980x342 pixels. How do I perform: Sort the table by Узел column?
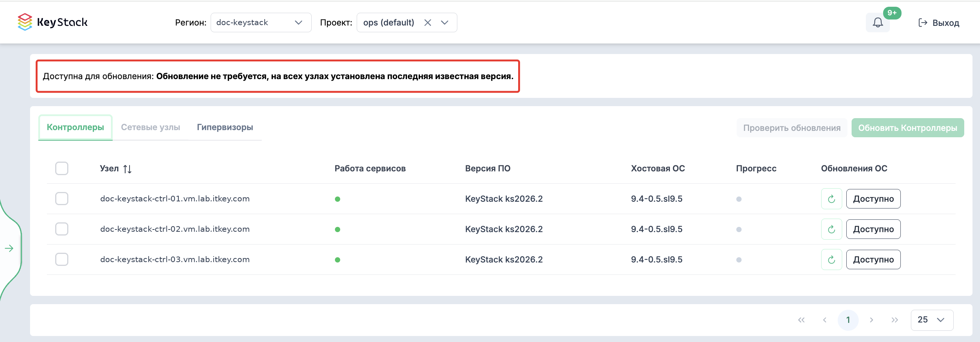click(127, 169)
